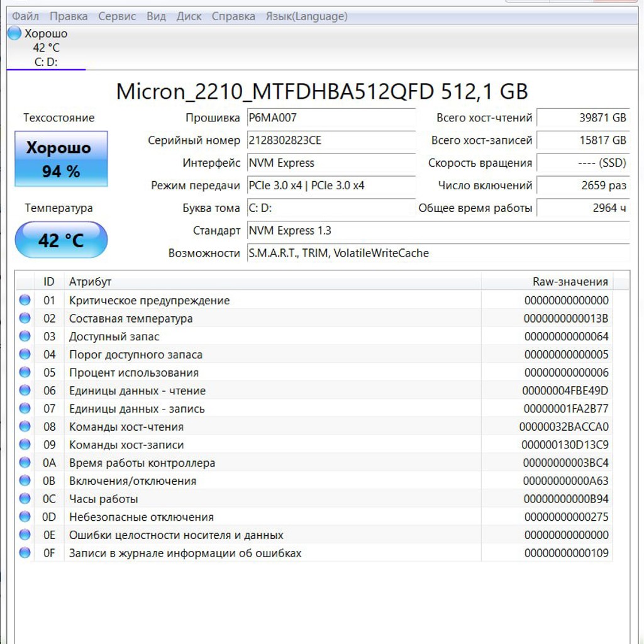The height and width of the screenshot is (644, 644).
Task: Click the transfer mode field PCIe 3.0 x4
Action: pyautogui.click(x=331, y=186)
